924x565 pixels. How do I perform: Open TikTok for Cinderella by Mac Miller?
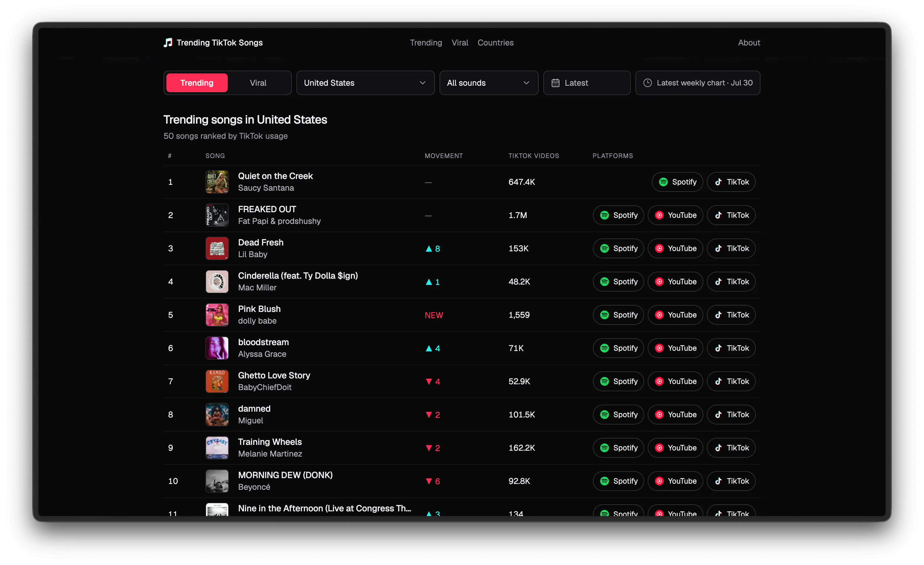coord(731,281)
